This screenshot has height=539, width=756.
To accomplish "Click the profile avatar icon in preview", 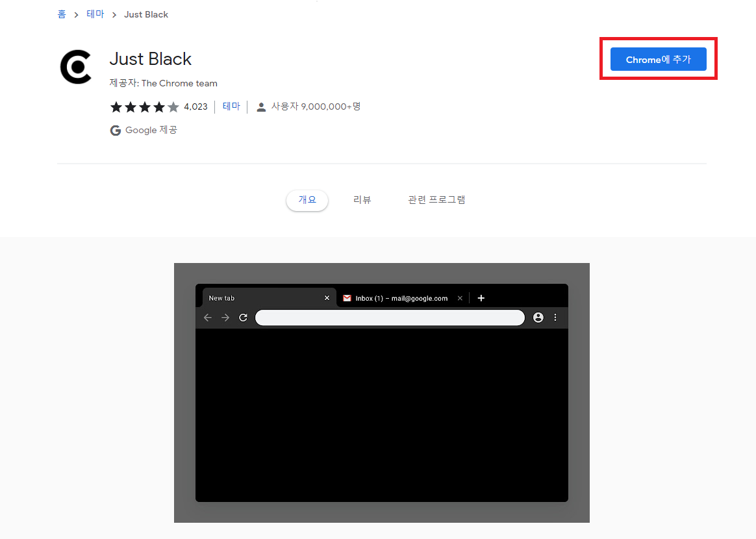I will tap(538, 317).
